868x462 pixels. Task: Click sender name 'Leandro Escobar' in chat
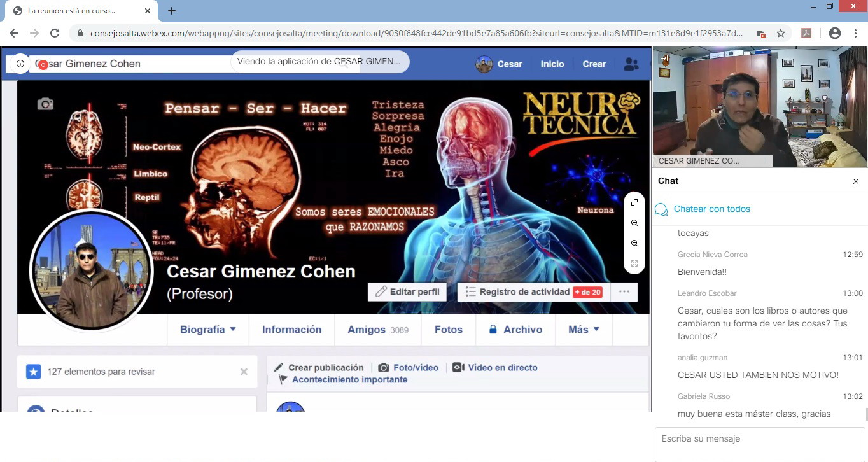pyautogui.click(x=707, y=293)
